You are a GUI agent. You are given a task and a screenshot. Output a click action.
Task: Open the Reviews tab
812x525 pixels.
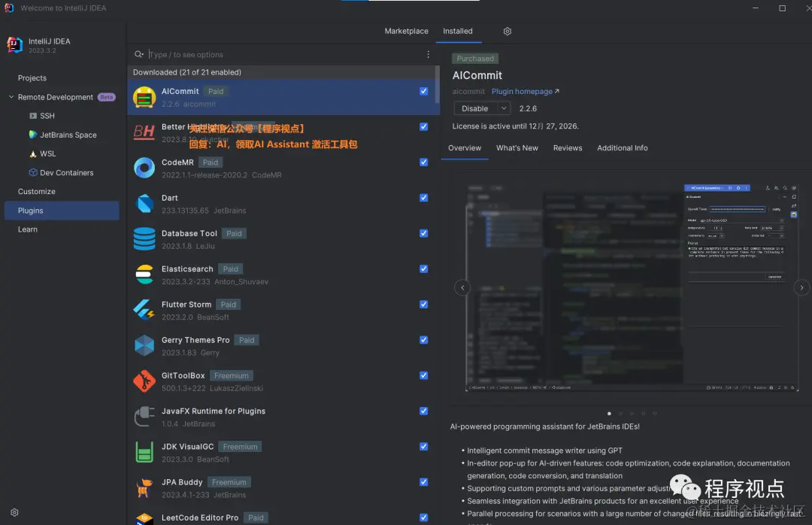pyautogui.click(x=568, y=148)
